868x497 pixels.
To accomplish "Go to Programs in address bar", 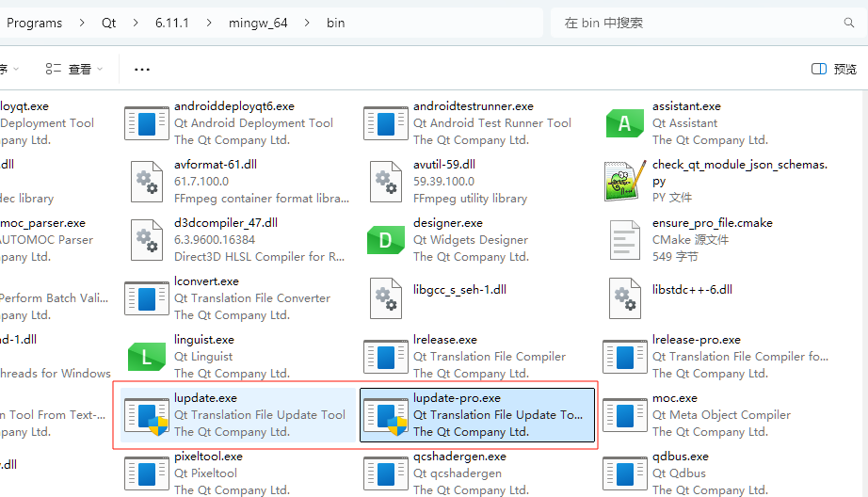I will (x=34, y=24).
